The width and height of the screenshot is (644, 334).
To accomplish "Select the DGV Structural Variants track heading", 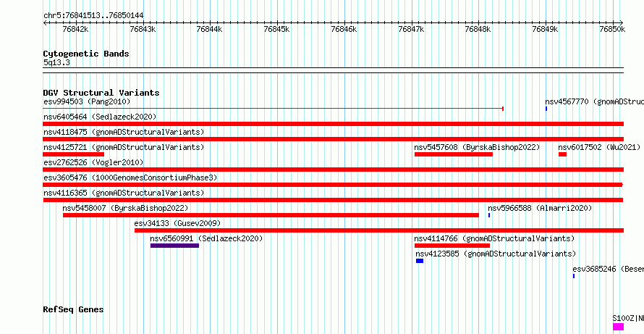I will pos(101,93).
